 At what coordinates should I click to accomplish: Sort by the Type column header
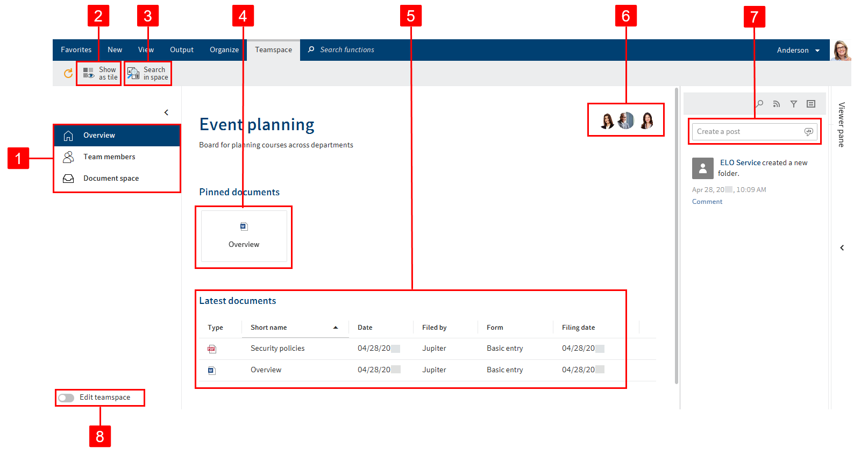click(x=215, y=328)
